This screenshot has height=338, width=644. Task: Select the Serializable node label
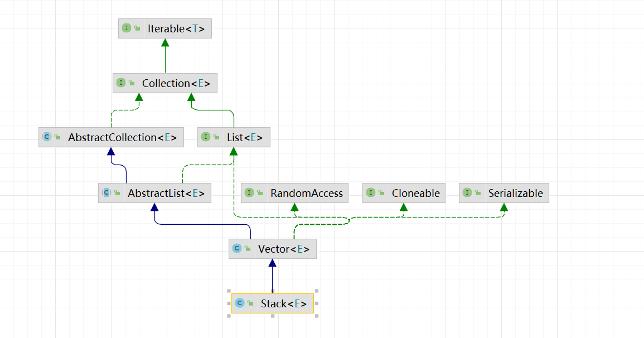(515, 193)
